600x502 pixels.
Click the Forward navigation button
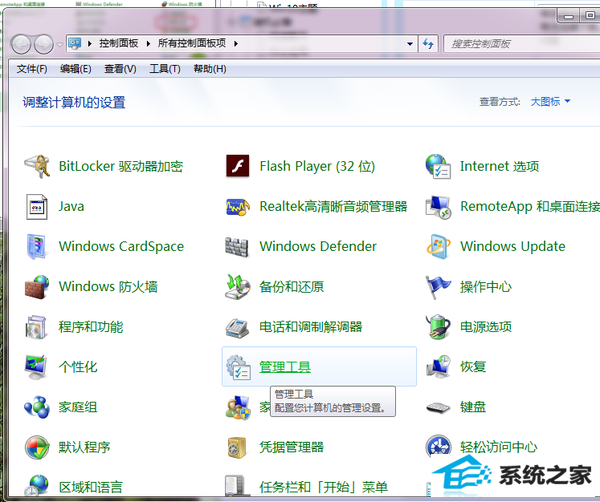(x=44, y=44)
